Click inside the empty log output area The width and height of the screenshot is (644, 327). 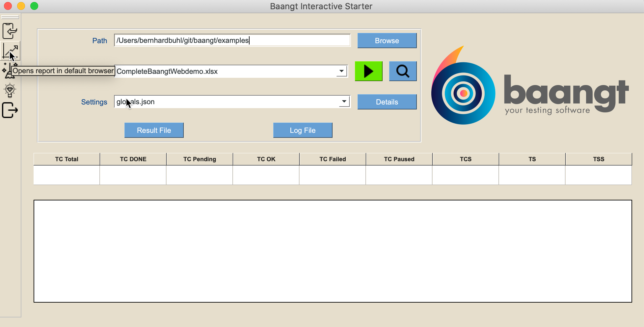[333, 251]
